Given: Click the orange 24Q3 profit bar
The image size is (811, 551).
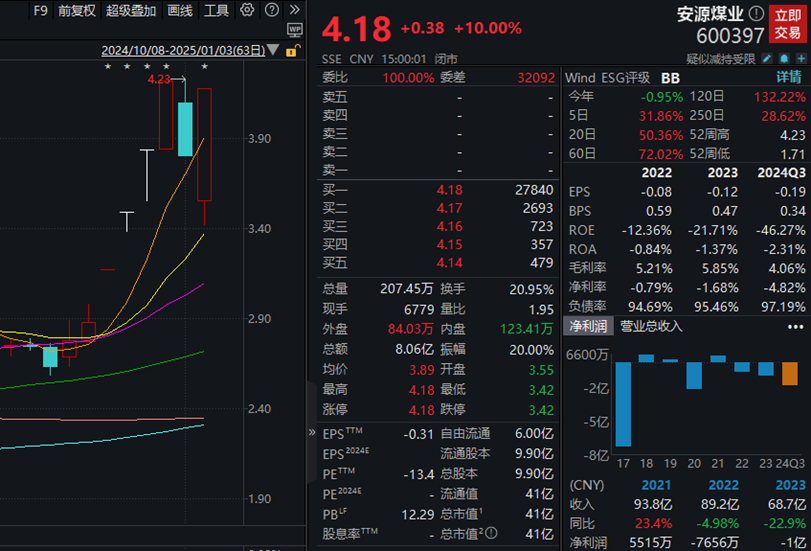Looking at the screenshot, I should coord(791,374).
